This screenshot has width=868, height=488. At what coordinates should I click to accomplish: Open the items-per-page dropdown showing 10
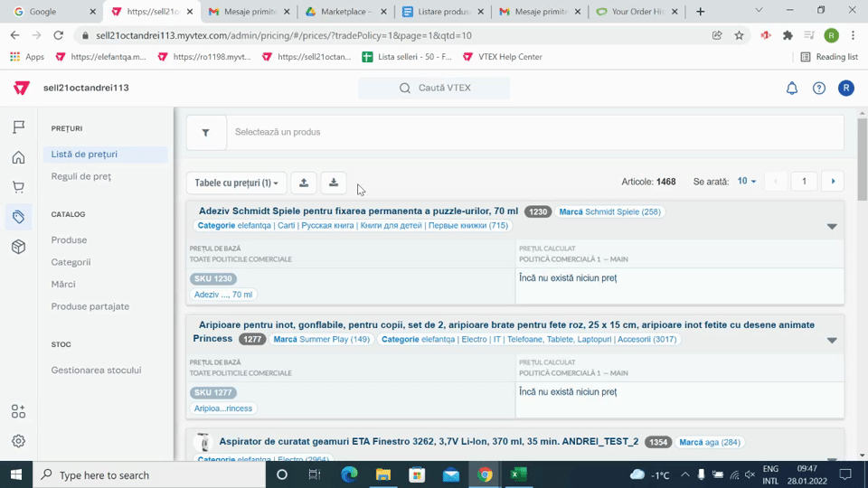click(746, 182)
